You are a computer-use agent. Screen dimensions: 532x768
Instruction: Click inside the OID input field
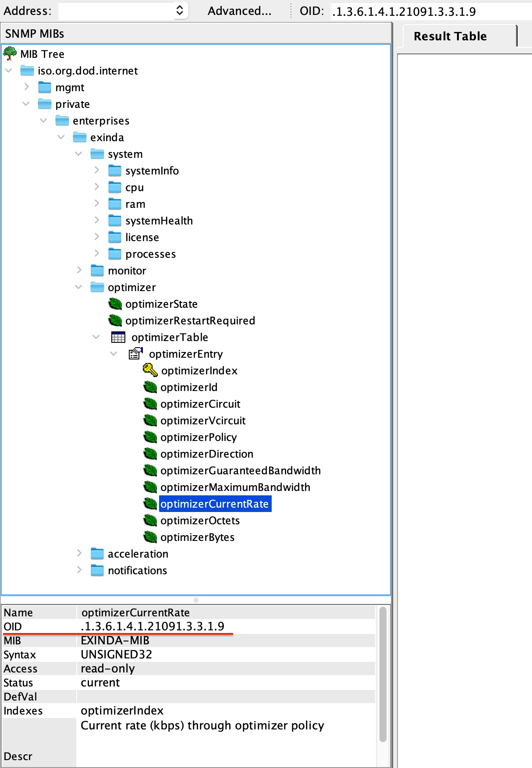(431, 11)
